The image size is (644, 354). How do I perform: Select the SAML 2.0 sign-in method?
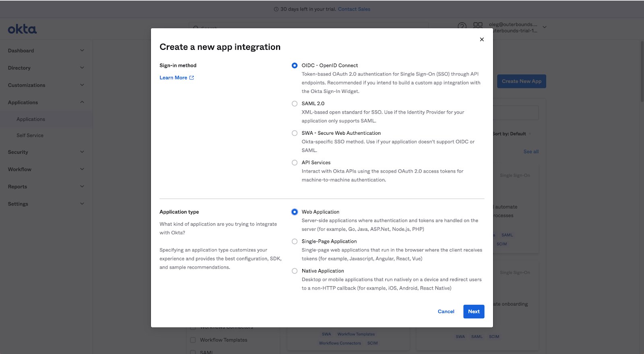point(295,104)
